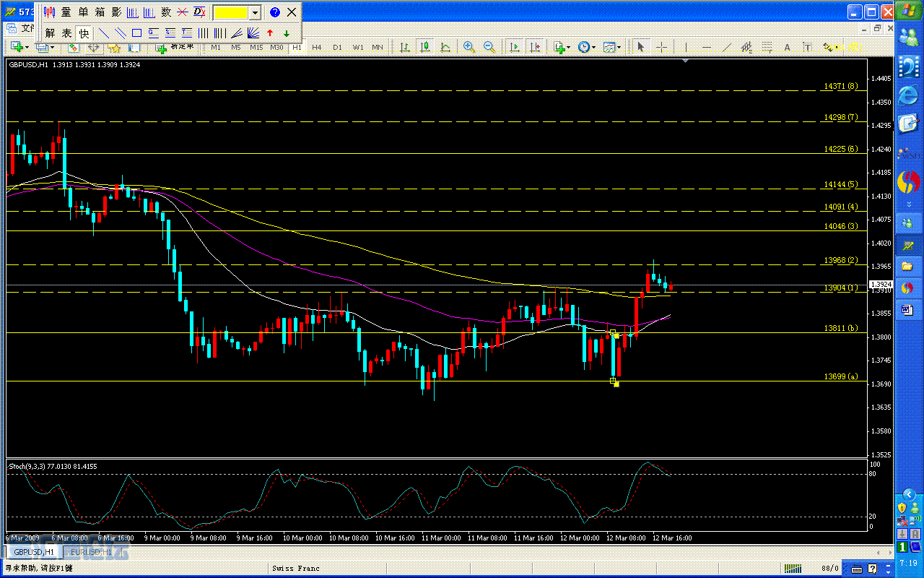This screenshot has width=924, height=578.
Task: Select the Fibonacci retracement tool
Action: click(x=767, y=48)
